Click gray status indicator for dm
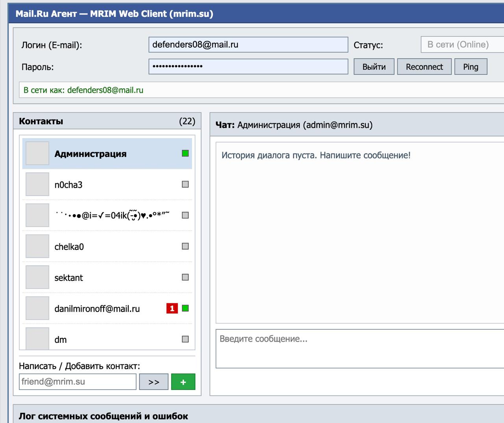The width and height of the screenshot is (504, 423). 185,339
